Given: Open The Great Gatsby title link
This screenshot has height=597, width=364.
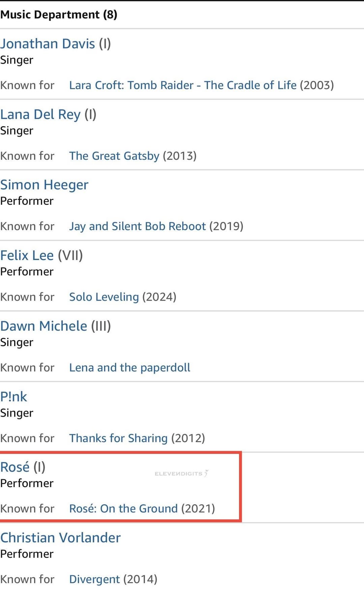Looking at the screenshot, I should tap(114, 156).
